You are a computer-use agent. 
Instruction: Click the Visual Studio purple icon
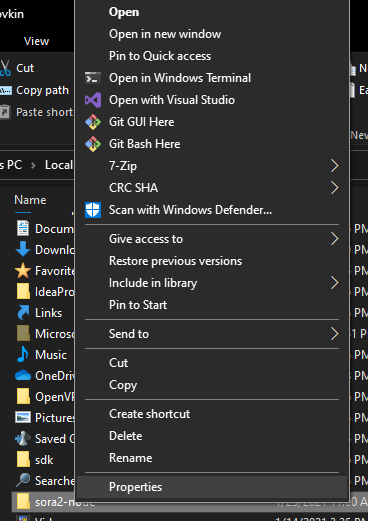click(93, 100)
